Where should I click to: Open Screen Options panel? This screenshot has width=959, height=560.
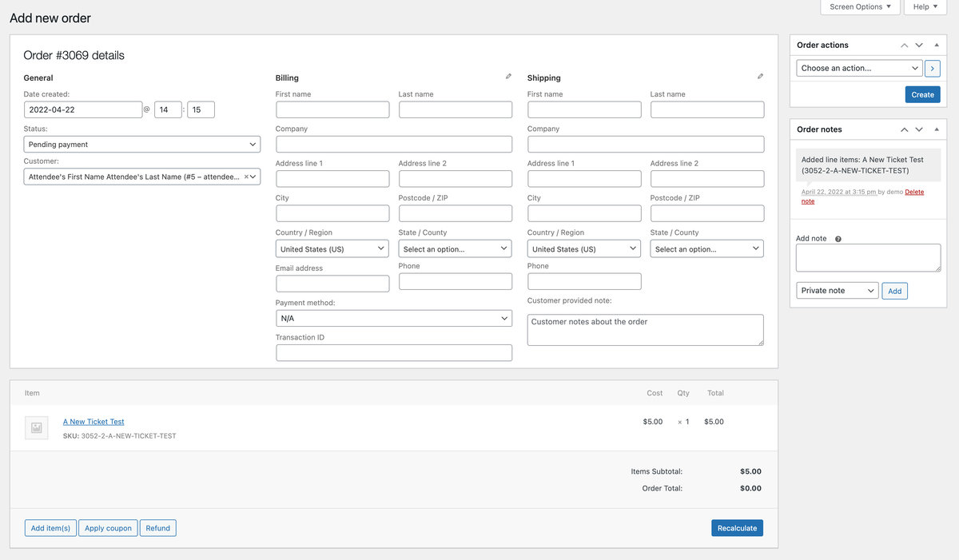point(860,7)
